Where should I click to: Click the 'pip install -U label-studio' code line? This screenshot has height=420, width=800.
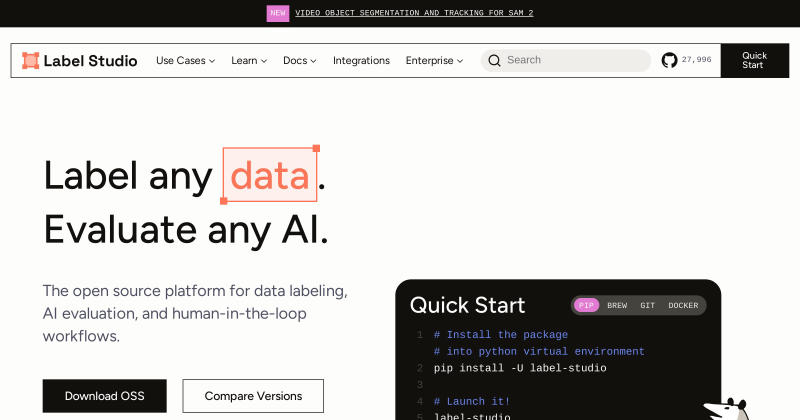[x=520, y=368]
